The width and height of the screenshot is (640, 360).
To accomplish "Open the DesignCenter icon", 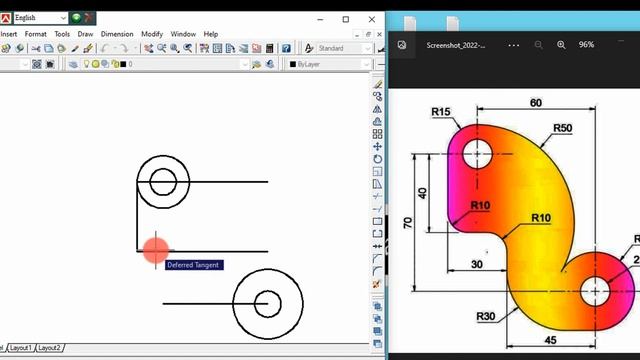I will pos(217,49).
